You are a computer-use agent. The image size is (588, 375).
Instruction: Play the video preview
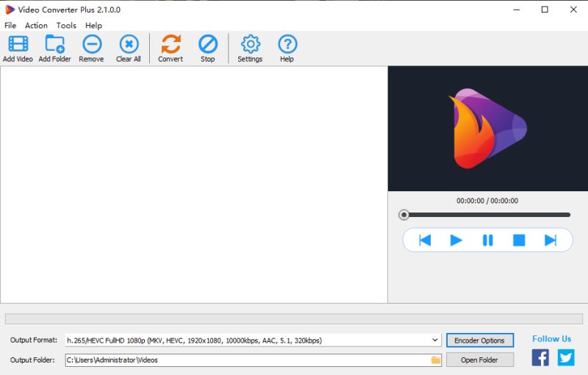(456, 240)
